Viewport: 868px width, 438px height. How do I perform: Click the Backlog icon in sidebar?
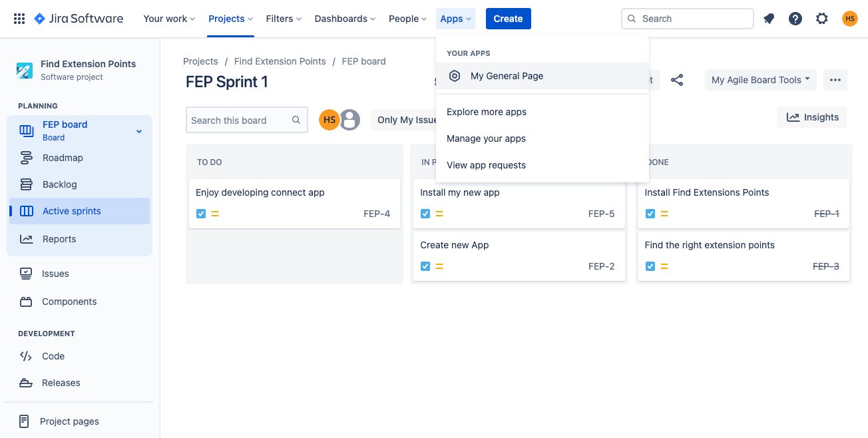[27, 184]
